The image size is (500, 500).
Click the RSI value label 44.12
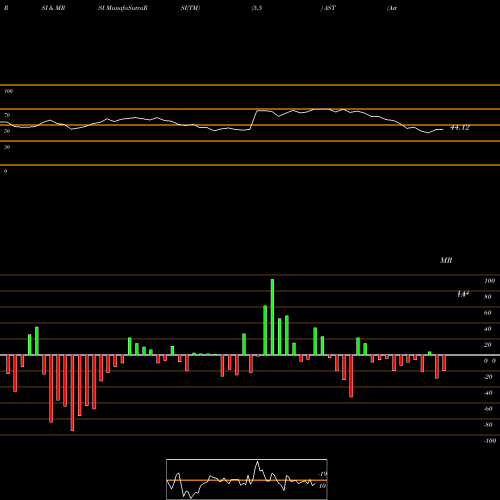click(460, 128)
